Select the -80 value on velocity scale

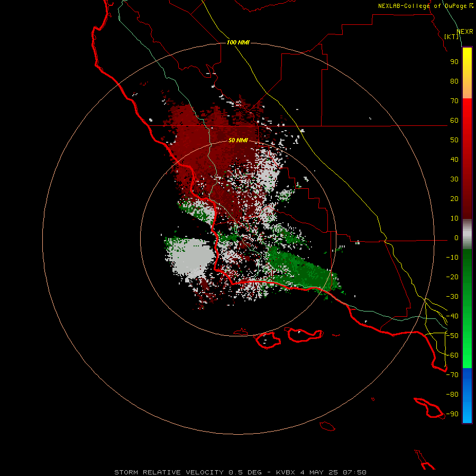452,395
